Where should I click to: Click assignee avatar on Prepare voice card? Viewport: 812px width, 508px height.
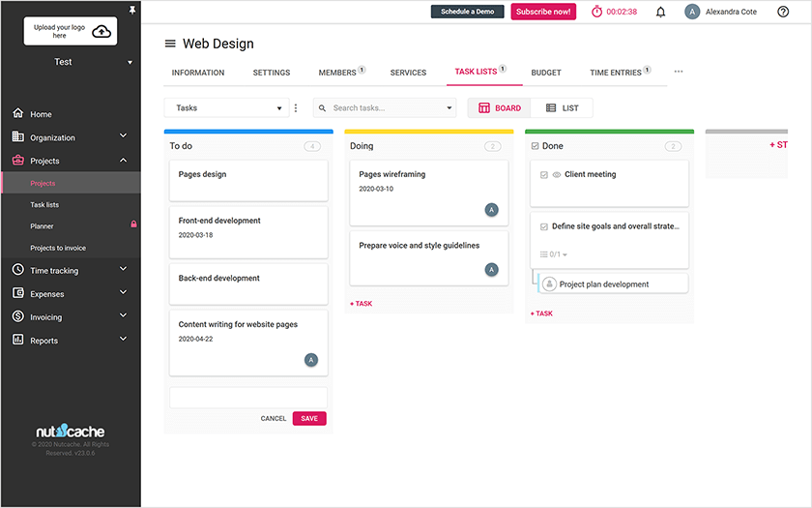(x=491, y=270)
